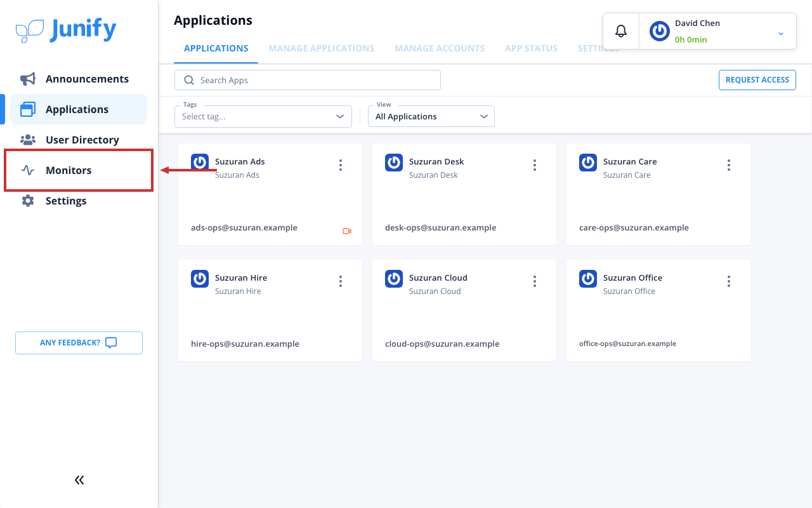Viewport: 812px width, 508px height.
Task: Click the Search Apps input field
Action: (308, 80)
